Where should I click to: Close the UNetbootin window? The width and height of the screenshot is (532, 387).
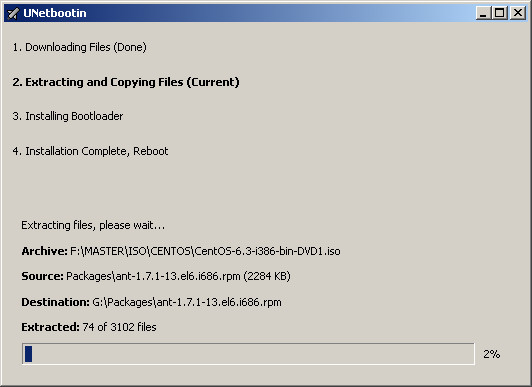point(518,13)
